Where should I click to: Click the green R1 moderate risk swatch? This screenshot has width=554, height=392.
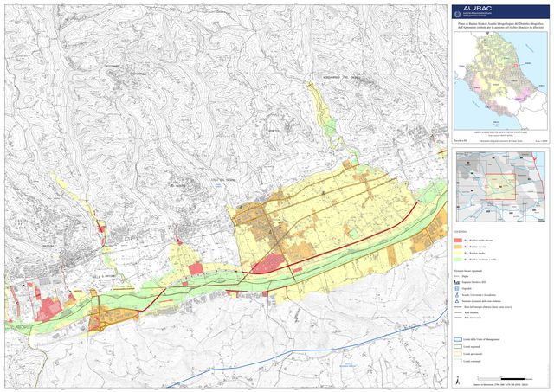click(458, 260)
